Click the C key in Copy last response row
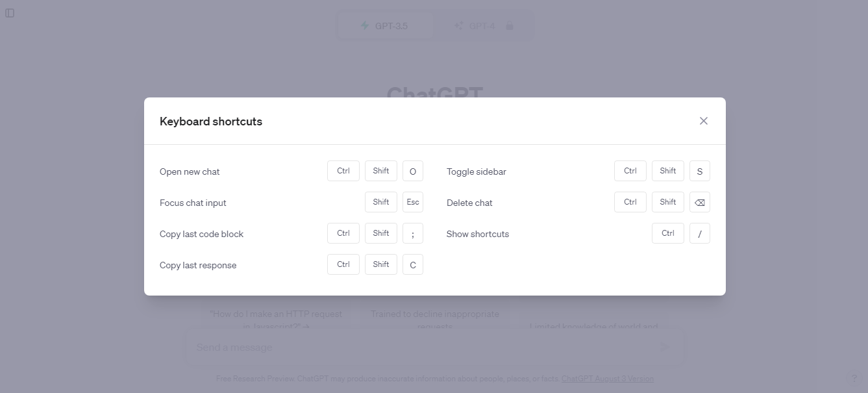This screenshot has height=393, width=868. coord(413,264)
